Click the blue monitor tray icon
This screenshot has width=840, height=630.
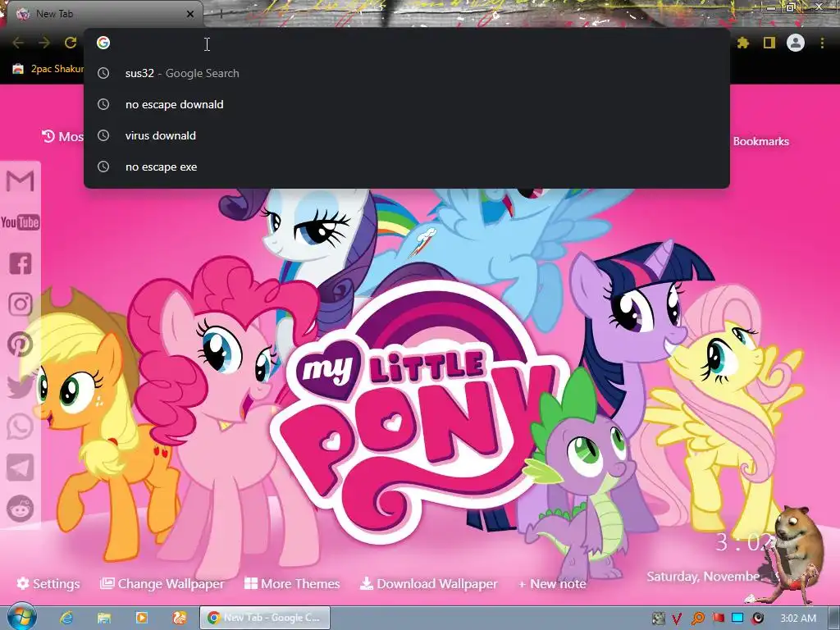[737, 619]
